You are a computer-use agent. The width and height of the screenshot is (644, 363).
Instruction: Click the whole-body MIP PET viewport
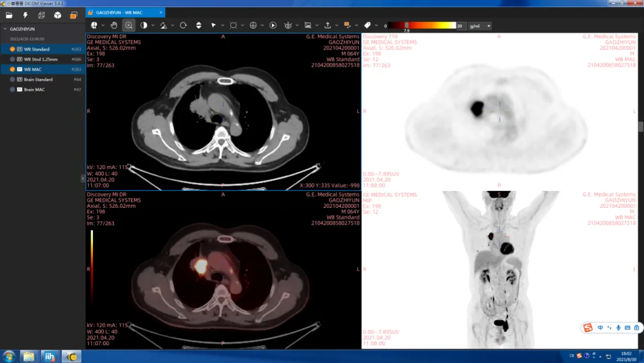coord(500,270)
